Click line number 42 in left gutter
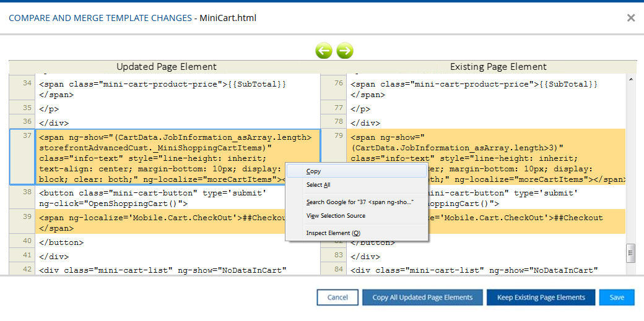This screenshot has width=644, height=321. pos(22,270)
